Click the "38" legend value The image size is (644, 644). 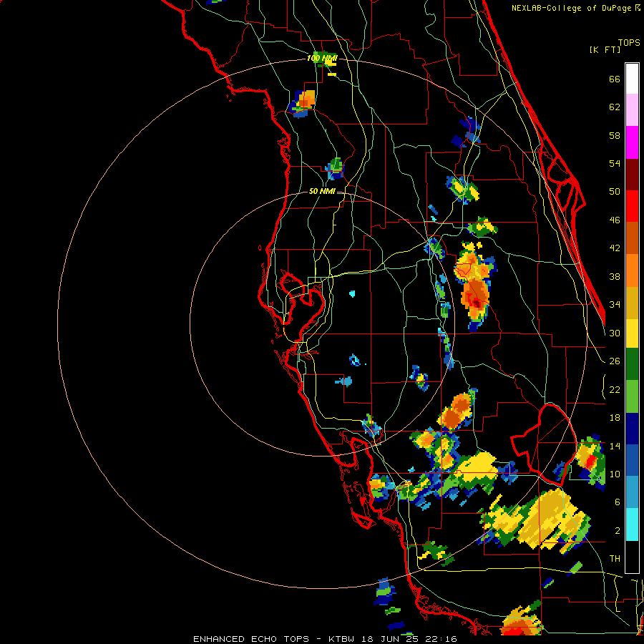615,276
